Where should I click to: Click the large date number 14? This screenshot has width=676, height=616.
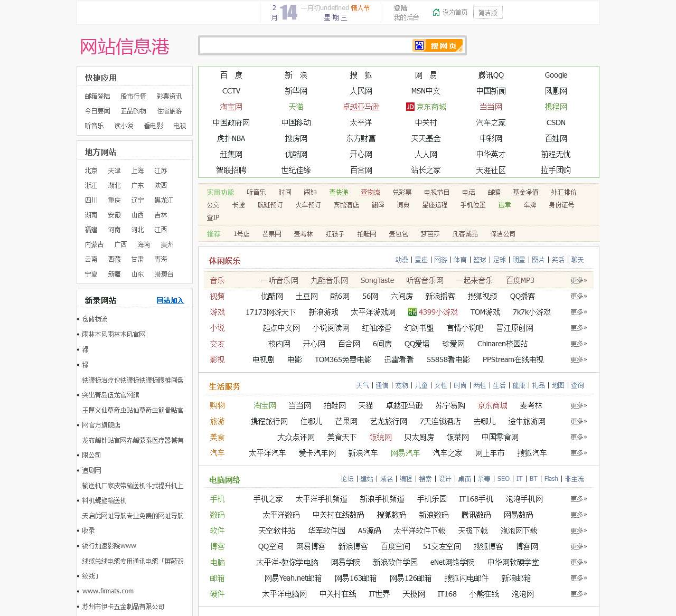click(288, 12)
